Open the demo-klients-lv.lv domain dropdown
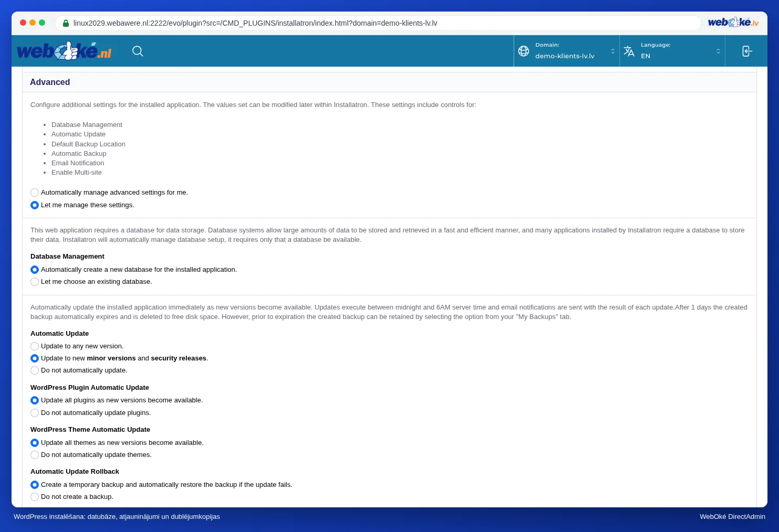The image size is (779, 532). pos(567,51)
